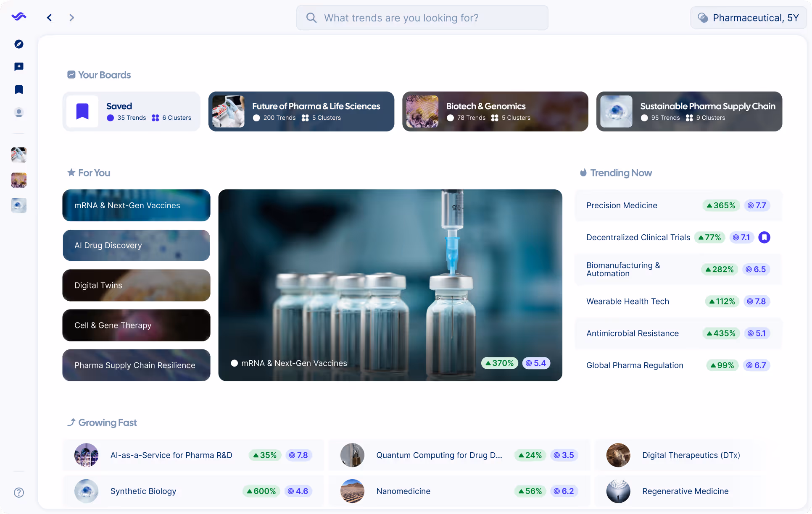Select the Cell & Gene Therapy card

pos(136,325)
